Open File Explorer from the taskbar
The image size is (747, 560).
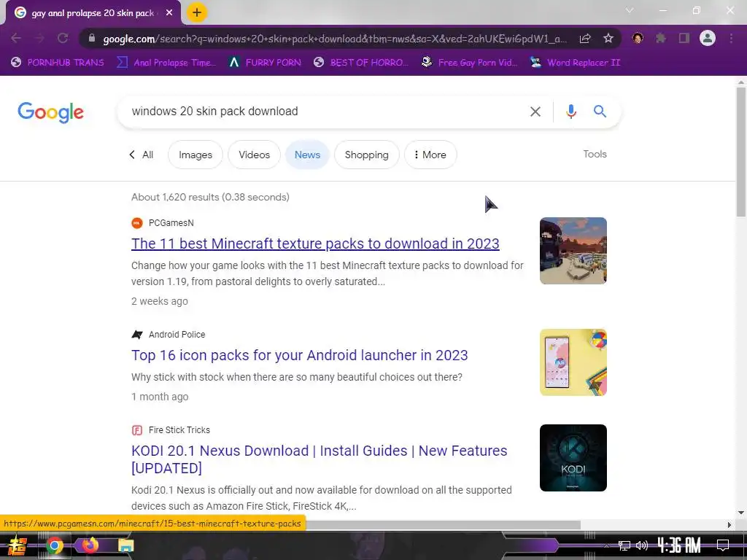pos(125,545)
